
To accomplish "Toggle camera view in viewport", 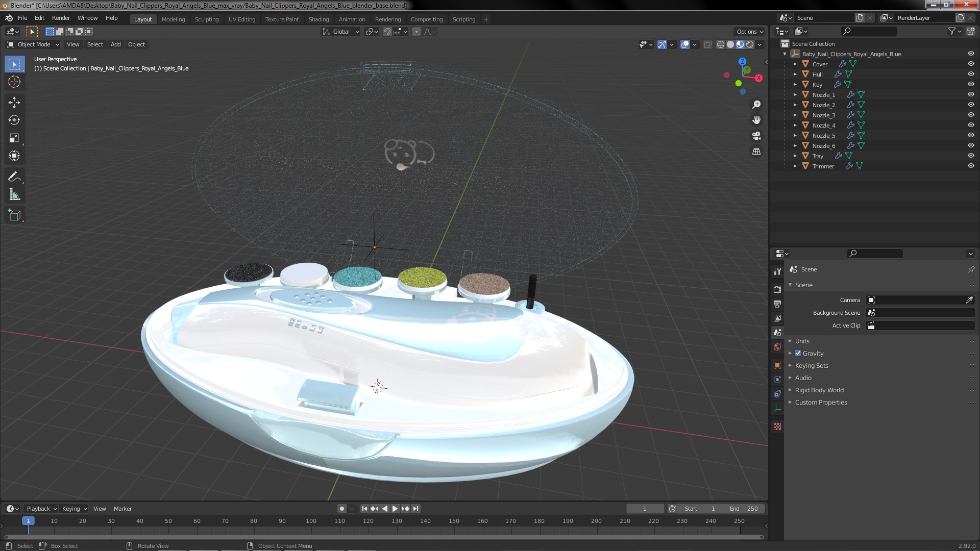I will click(756, 136).
